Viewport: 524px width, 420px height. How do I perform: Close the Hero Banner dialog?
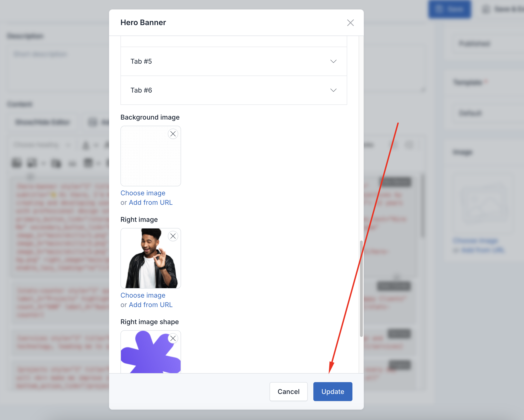coord(350,22)
